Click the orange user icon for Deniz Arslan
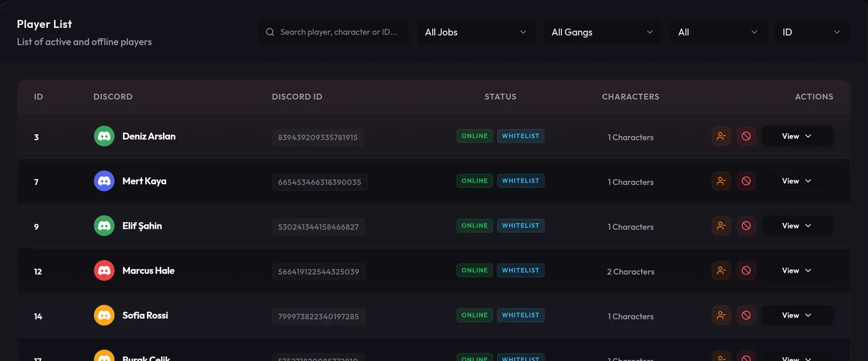The image size is (868, 361). coord(721,136)
